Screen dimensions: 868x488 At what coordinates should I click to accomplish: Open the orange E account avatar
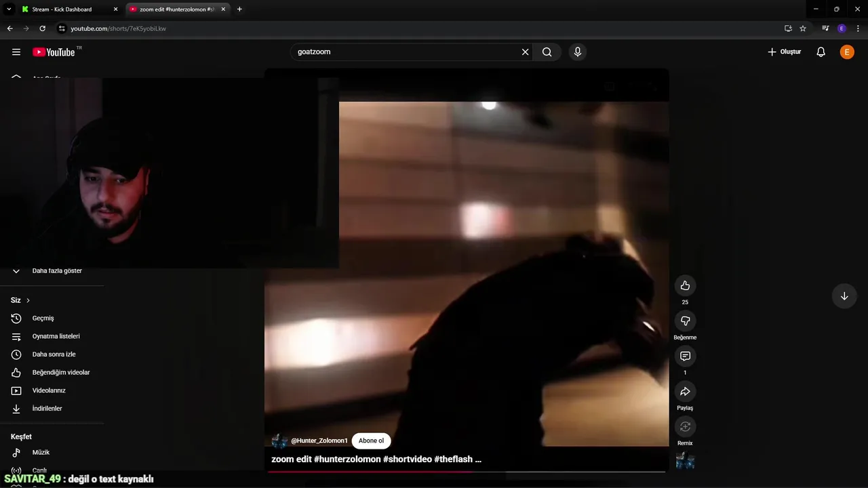(847, 52)
